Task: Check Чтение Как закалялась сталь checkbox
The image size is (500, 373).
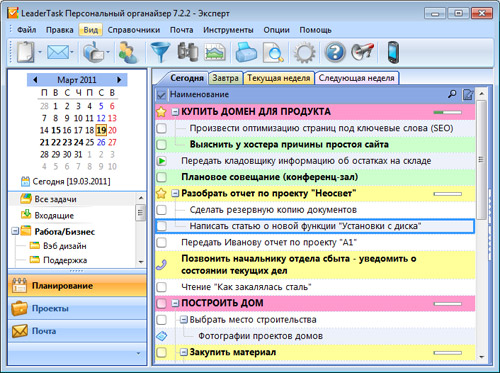Action: [x=162, y=287]
